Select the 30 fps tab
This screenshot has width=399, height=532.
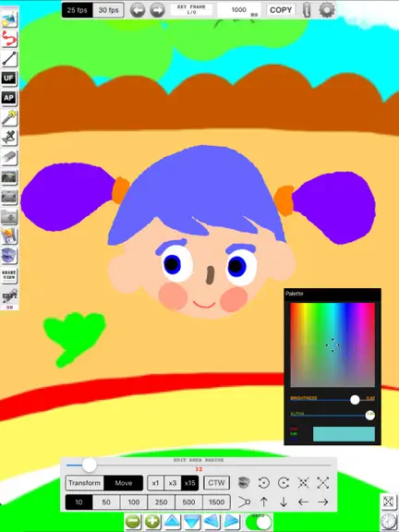pyautogui.click(x=109, y=10)
